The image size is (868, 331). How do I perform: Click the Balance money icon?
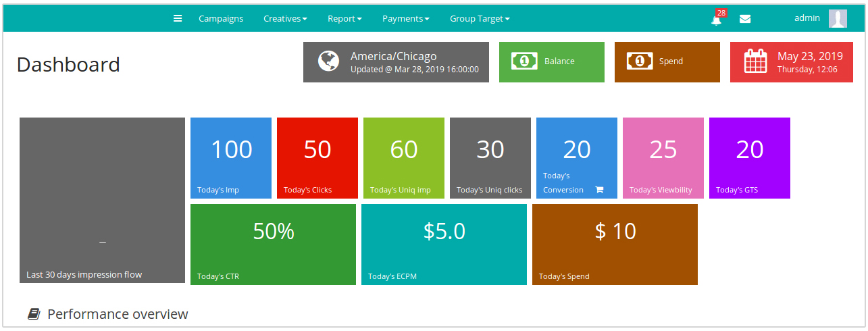[524, 61]
